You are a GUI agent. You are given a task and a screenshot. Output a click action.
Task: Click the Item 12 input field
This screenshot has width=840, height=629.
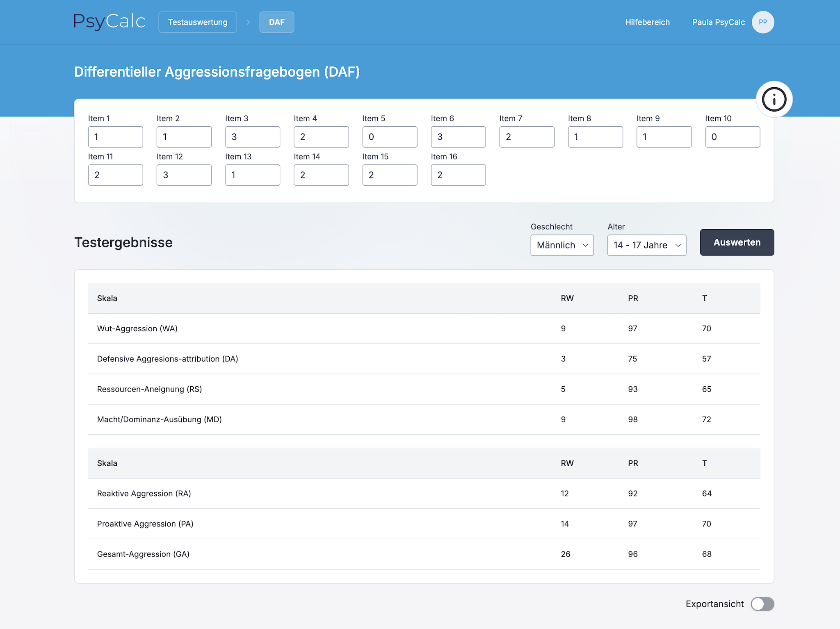184,175
